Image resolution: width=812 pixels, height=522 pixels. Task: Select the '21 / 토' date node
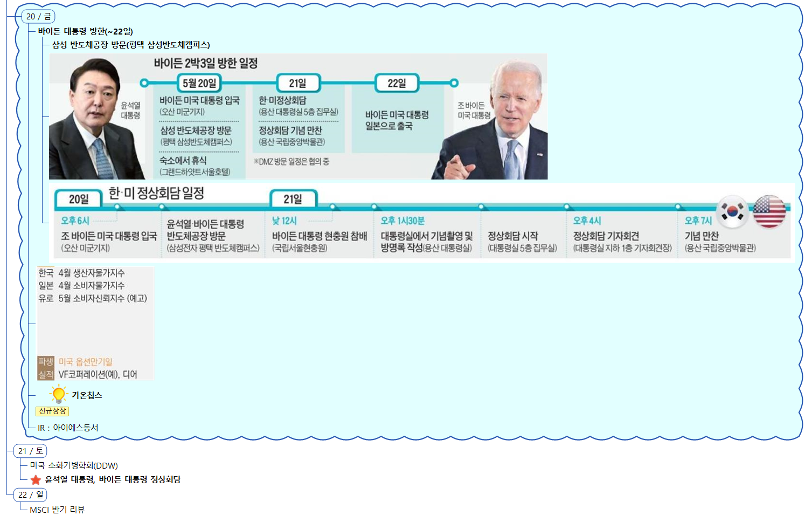tap(31, 451)
